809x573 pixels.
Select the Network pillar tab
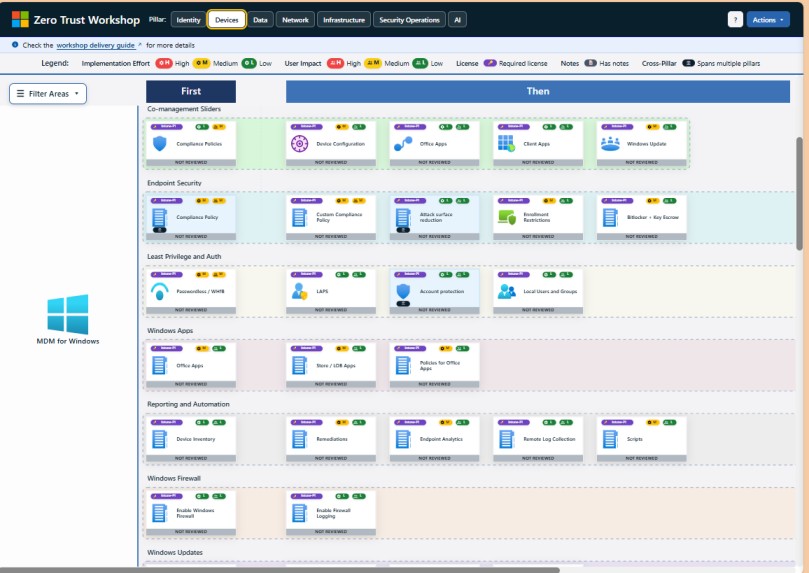(x=295, y=19)
